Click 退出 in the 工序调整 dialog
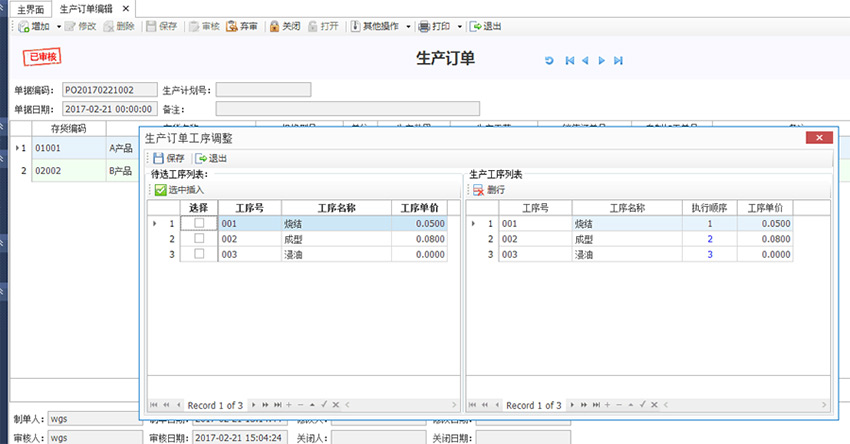Image resolution: width=850 pixels, height=444 pixels. 211,158
